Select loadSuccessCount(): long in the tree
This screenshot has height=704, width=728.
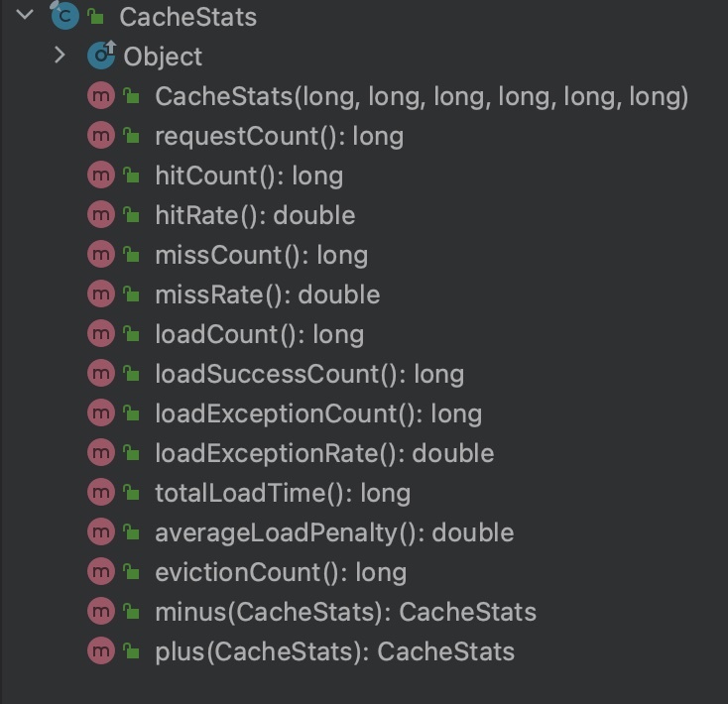(309, 375)
